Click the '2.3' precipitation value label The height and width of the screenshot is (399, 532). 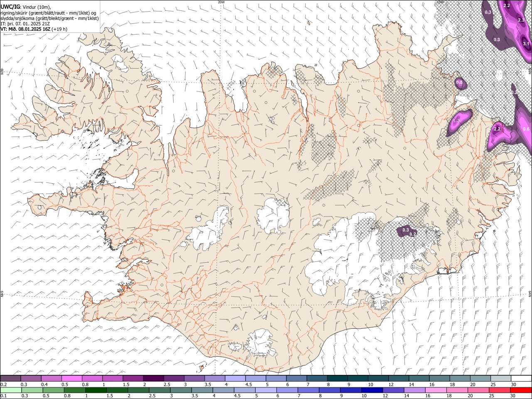522,20
